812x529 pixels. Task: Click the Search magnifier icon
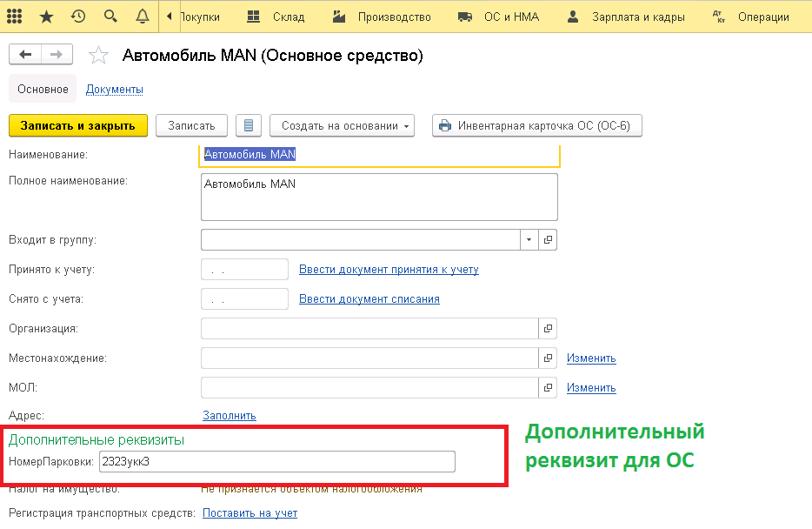(x=110, y=17)
